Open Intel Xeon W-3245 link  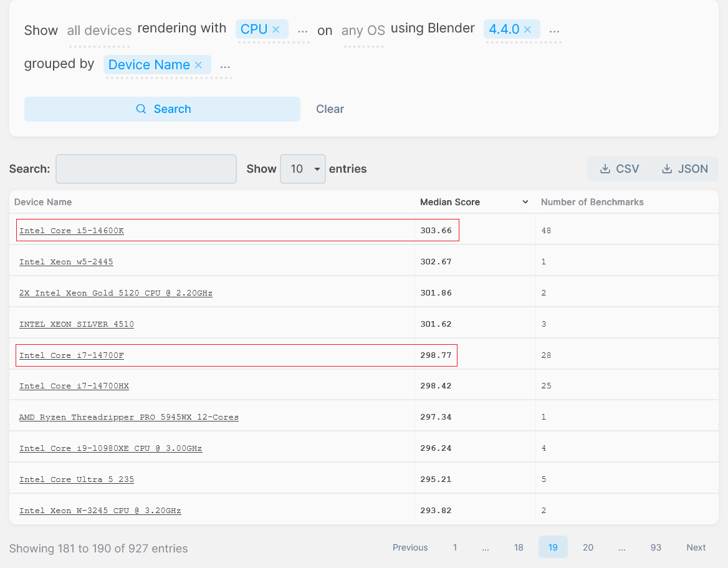pos(100,511)
